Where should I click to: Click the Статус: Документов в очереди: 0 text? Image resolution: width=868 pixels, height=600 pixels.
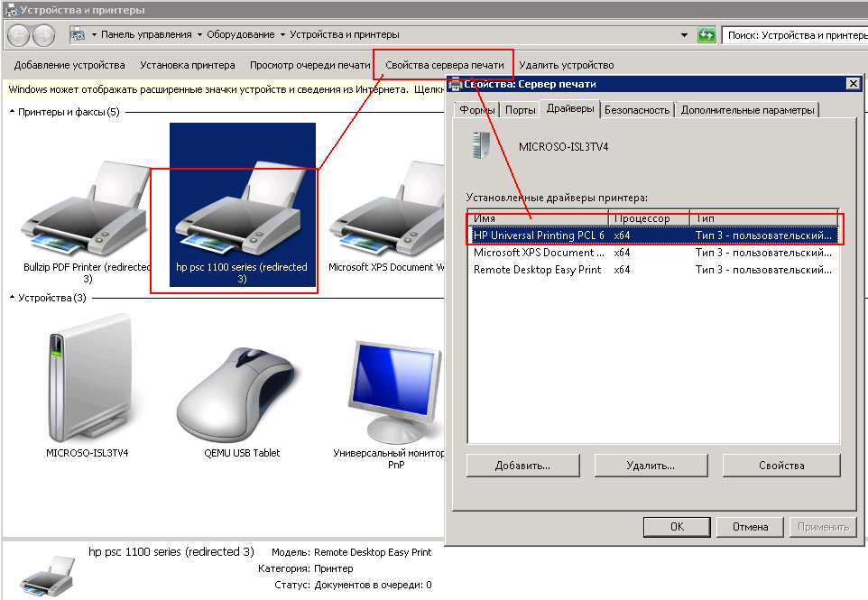pos(353,585)
